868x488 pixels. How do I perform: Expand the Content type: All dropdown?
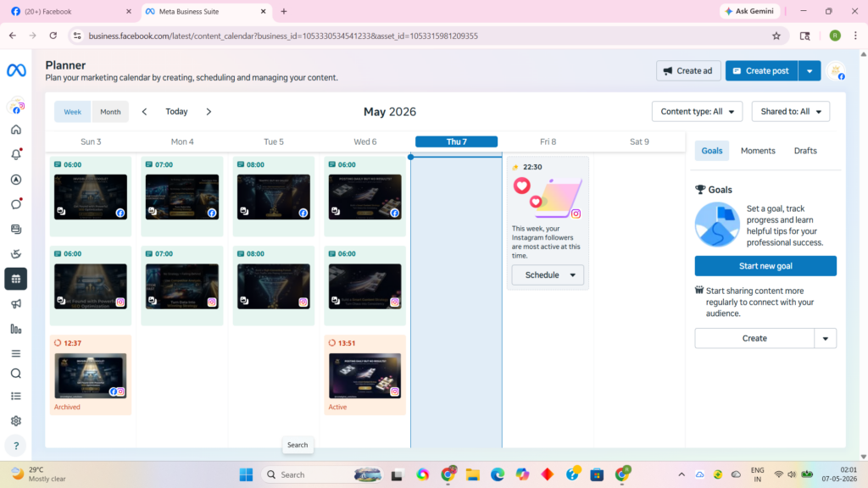pos(697,112)
